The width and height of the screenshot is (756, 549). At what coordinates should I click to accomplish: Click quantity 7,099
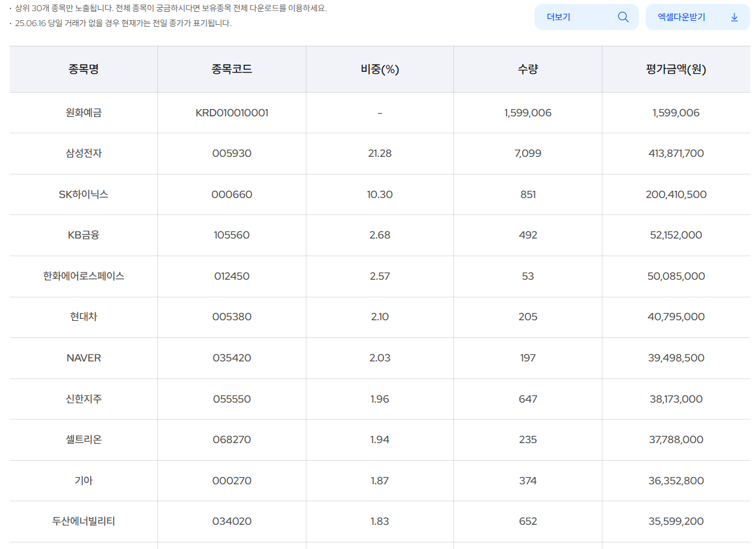(x=528, y=154)
